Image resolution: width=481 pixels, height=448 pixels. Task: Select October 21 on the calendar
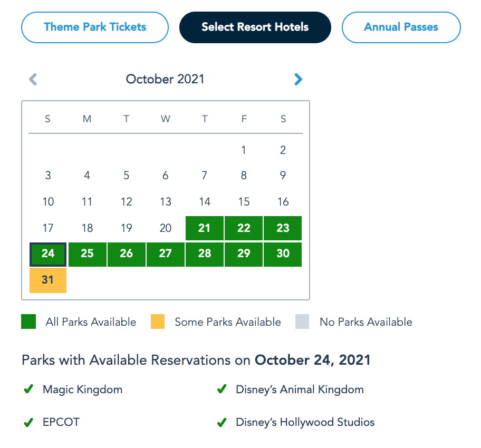pos(205,228)
